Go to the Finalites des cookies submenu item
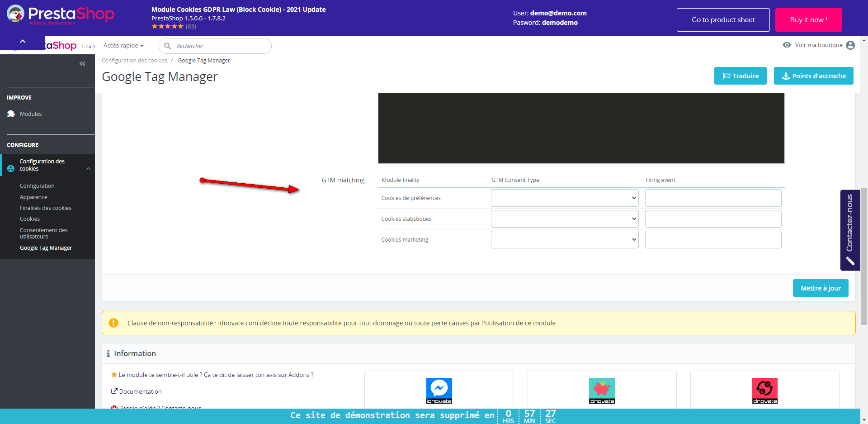 46,208
